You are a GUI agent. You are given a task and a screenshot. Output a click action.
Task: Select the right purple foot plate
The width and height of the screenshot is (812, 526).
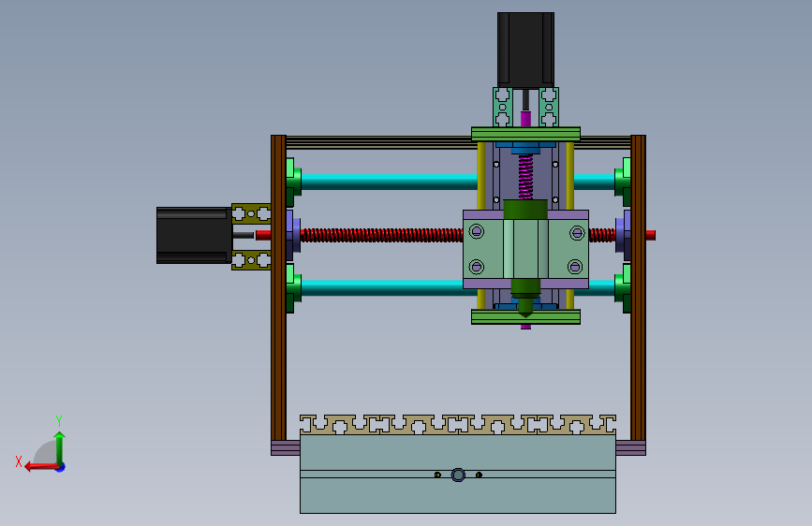point(630,447)
